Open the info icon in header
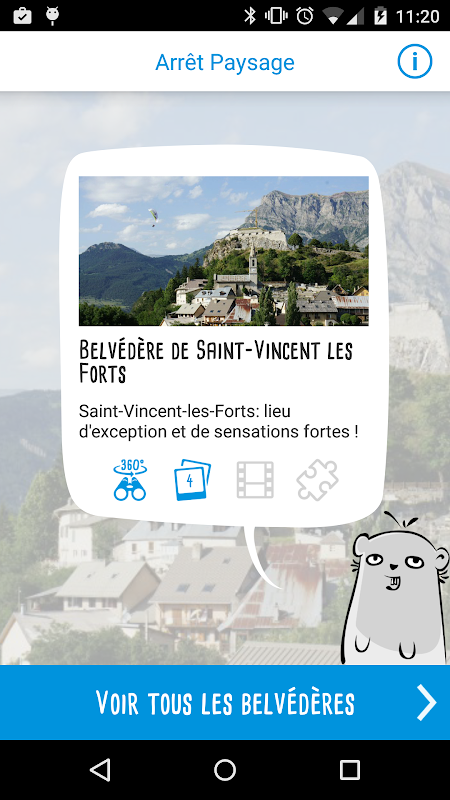The height and width of the screenshot is (800, 450). tap(414, 61)
